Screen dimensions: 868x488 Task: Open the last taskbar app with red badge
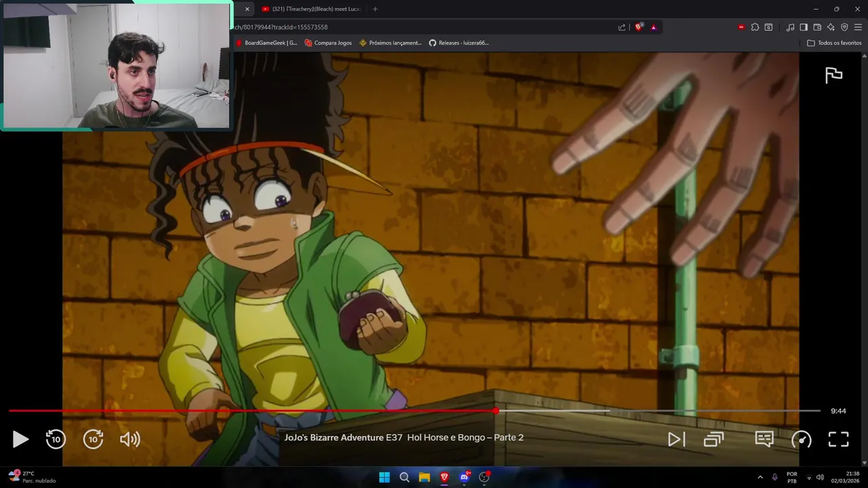coord(484,477)
